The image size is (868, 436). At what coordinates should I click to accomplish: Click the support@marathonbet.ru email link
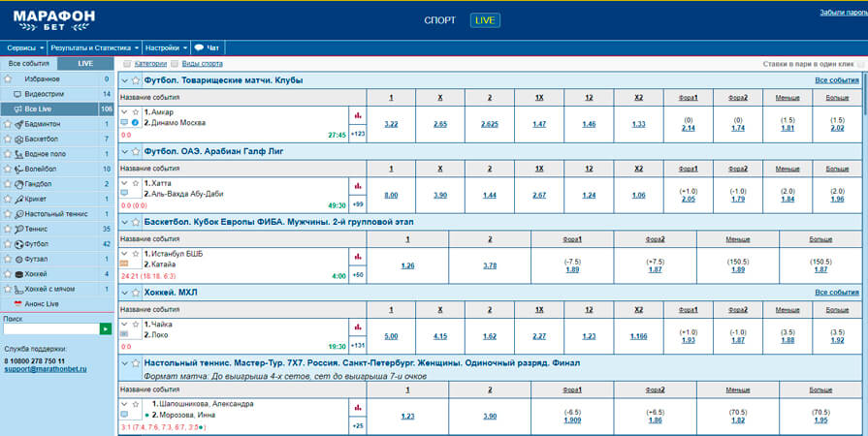(46, 368)
